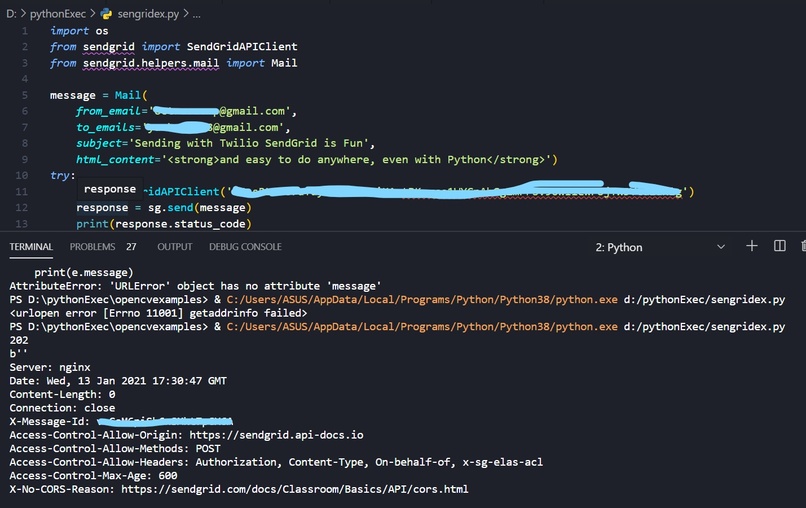Open the sendgrid.com cors.html docs link
806x508 pixels.
(x=295, y=489)
